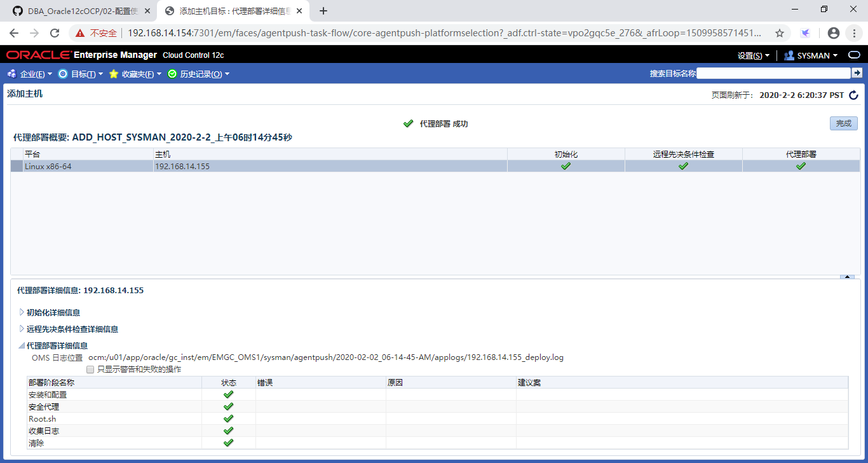Click the 原因 column header
This screenshot has width=868, height=463.
point(451,382)
